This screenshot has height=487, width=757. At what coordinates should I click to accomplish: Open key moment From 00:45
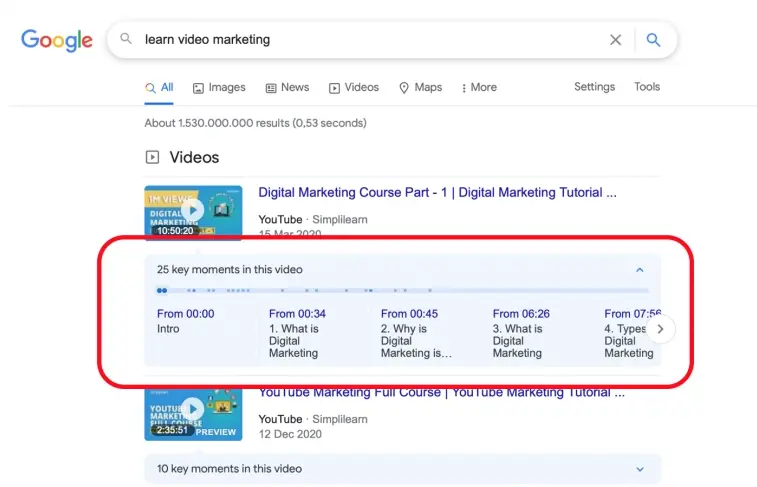click(x=416, y=334)
